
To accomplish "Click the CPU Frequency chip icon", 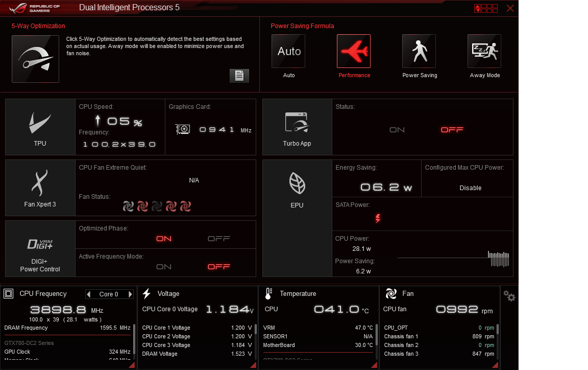I will point(9,294).
